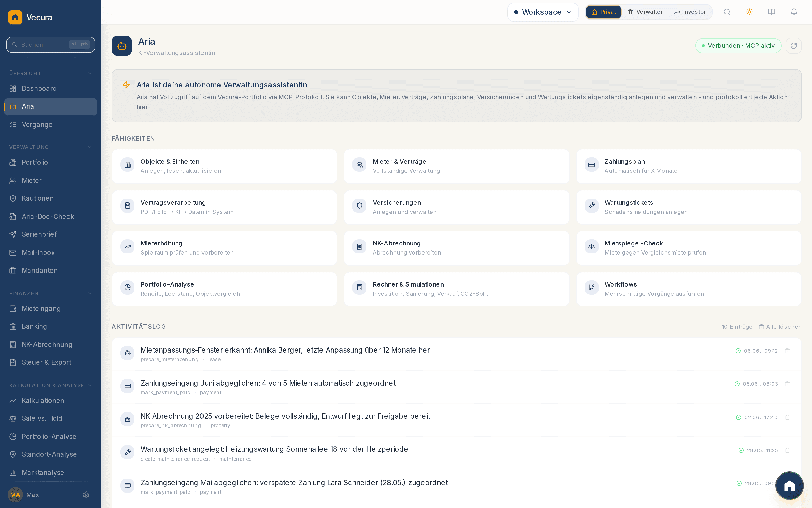Open the book documentation icon
Image resolution: width=812 pixels, height=508 pixels.
(771, 12)
